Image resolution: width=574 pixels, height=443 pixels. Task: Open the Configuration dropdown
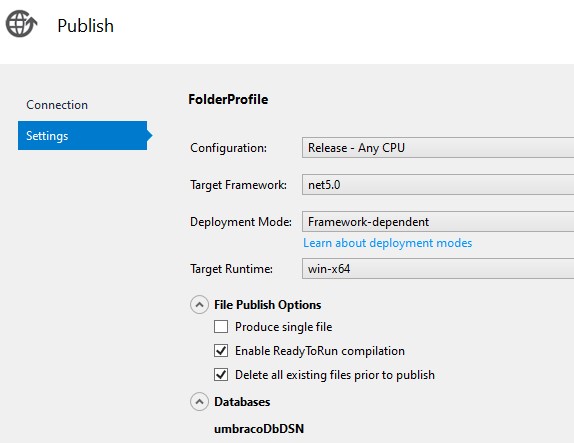tap(438, 148)
